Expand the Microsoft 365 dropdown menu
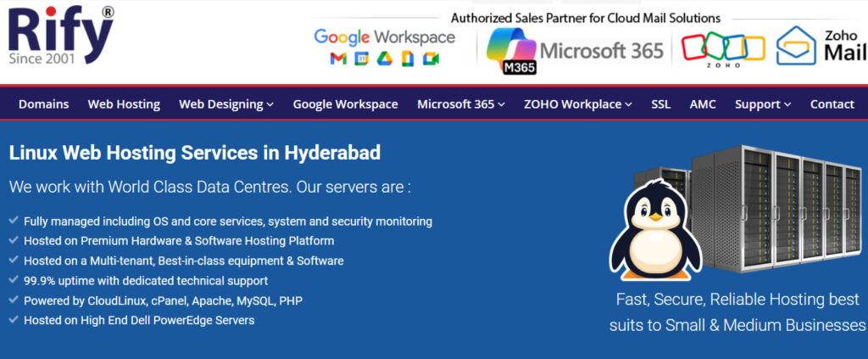This screenshot has width=868, height=359. [461, 104]
